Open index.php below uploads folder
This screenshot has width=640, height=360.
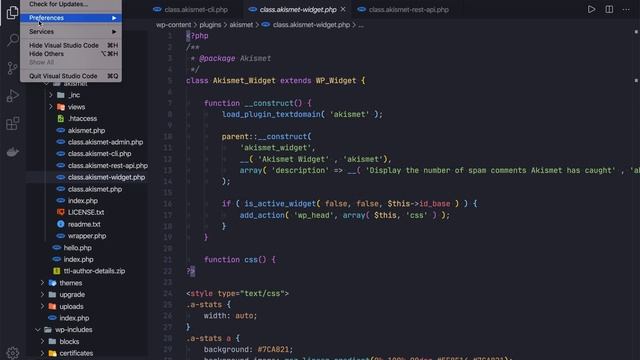74,318
